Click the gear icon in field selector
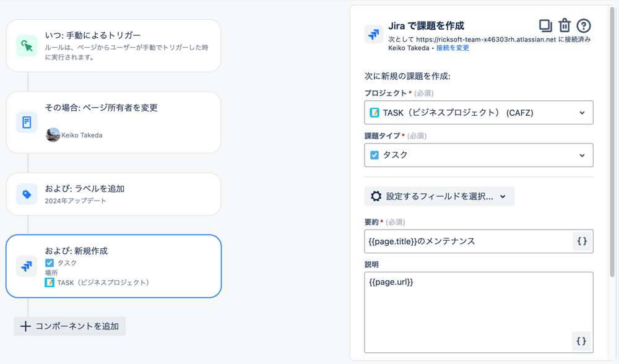The image size is (619, 364). click(x=376, y=196)
